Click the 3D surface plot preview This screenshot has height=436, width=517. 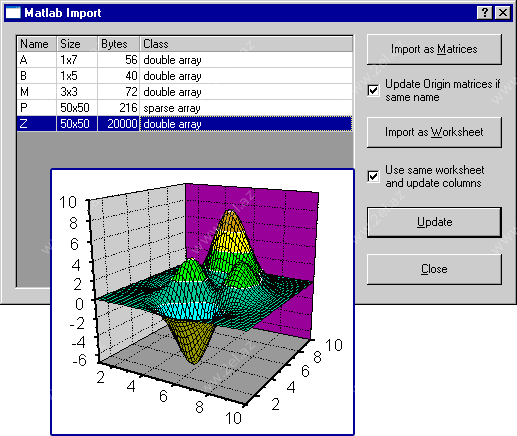click(x=202, y=302)
